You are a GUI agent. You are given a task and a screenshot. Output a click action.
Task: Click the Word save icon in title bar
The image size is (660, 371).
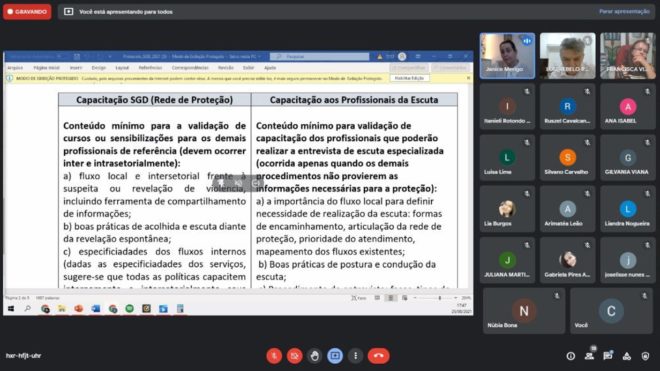(77, 56)
